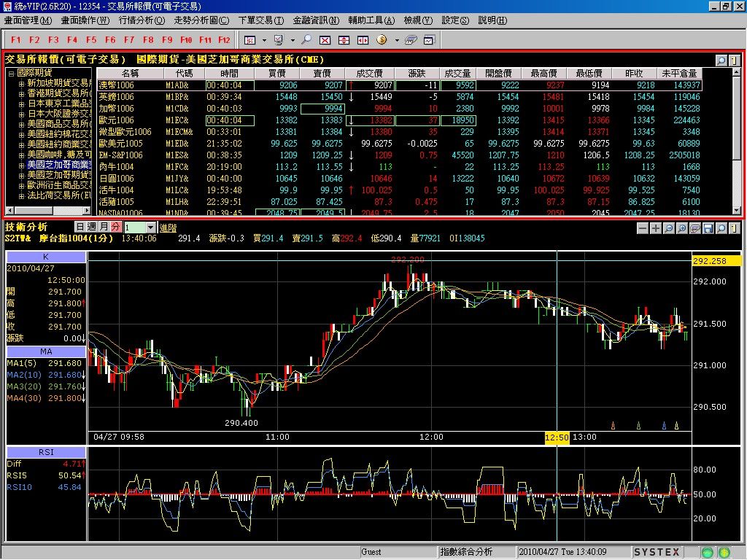Click the F2 shortcut button
Image resolution: width=747 pixels, height=560 pixels.
coord(34,40)
